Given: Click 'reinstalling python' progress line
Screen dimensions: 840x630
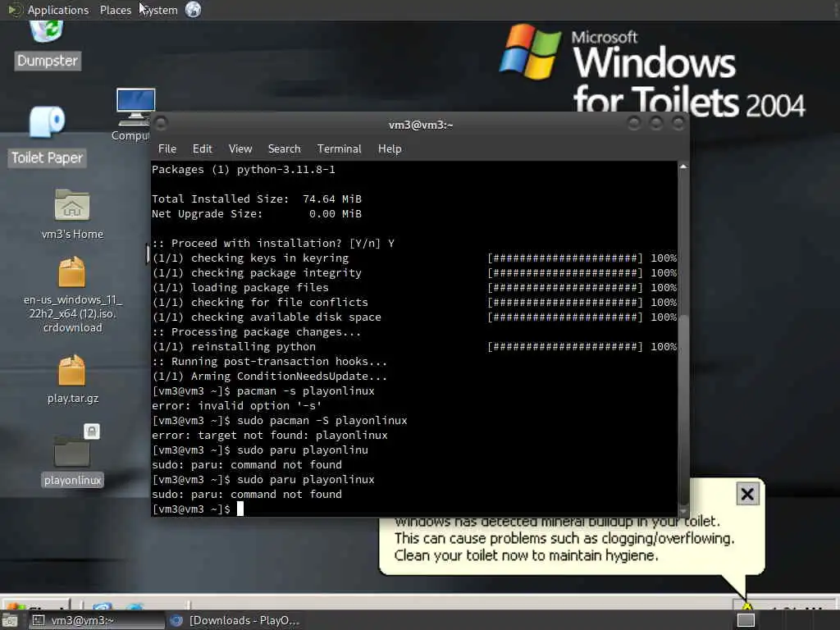Looking at the screenshot, I should 414,347.
